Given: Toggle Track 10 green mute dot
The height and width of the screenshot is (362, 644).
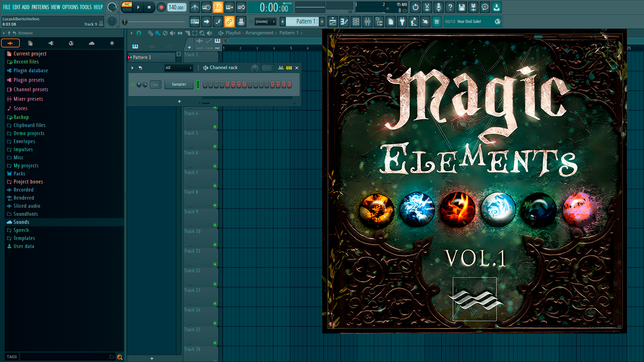Looking at the screenshot, I should pos(215,245).
